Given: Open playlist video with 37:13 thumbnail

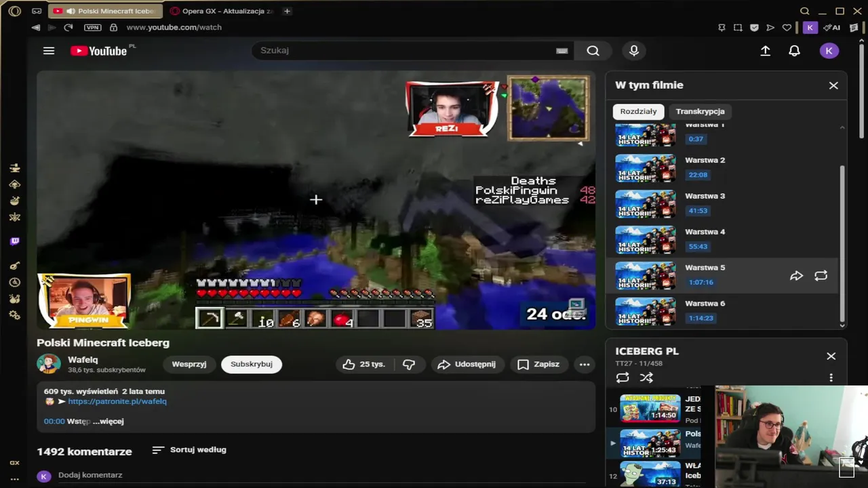Looking at the screenshot, I should click(x=650, y=474).
